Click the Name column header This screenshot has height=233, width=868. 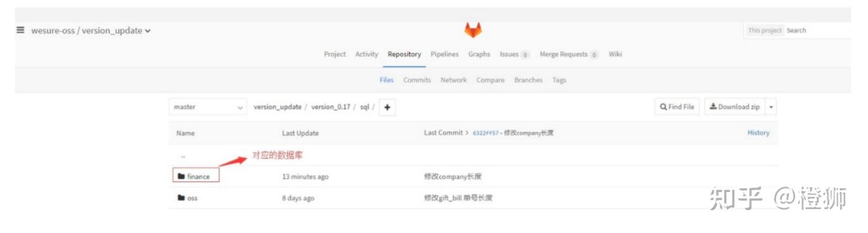185,133
